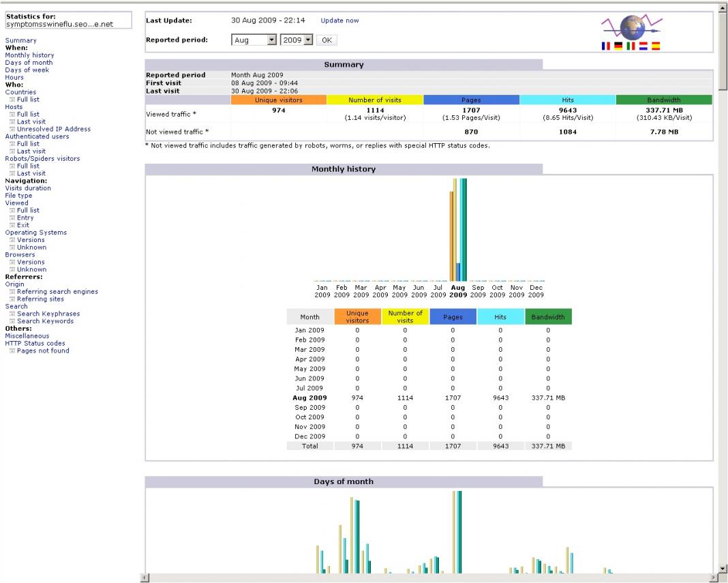Switch language using the German flag
Viewport: 728px width, 583px height.
pyautogui.click(x=618, y=46)
